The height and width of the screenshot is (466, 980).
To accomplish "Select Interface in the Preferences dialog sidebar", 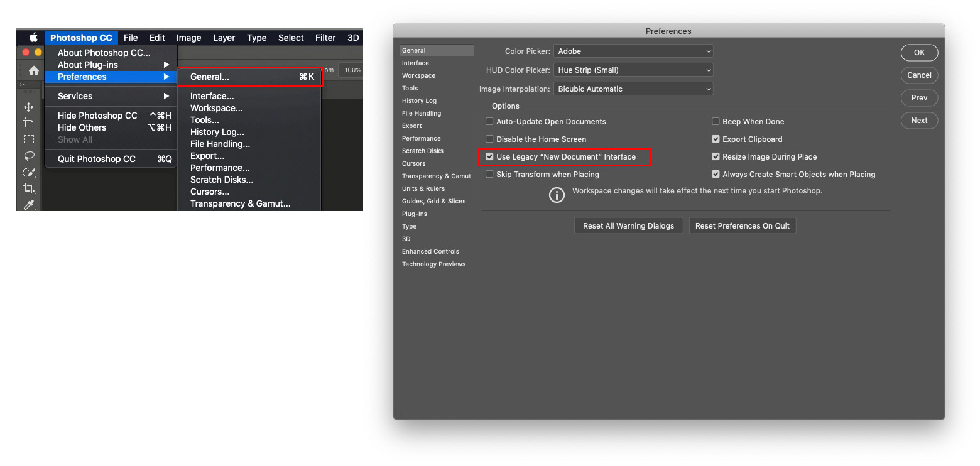I will 437,63.
